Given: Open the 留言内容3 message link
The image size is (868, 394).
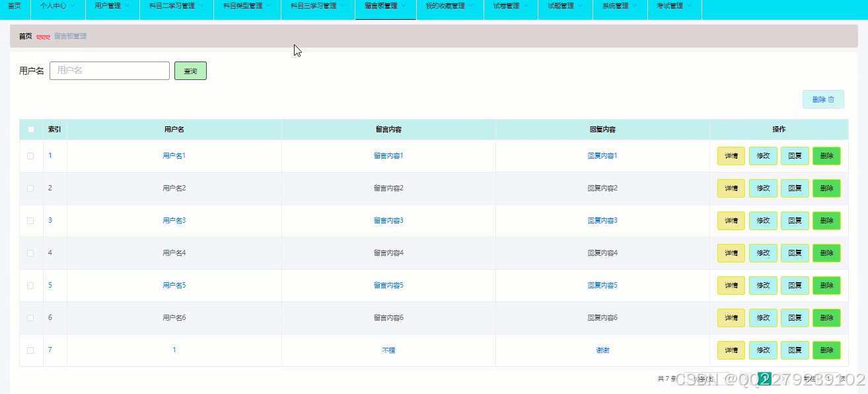Looking at the screenshot, I should (x=388, y=220).
